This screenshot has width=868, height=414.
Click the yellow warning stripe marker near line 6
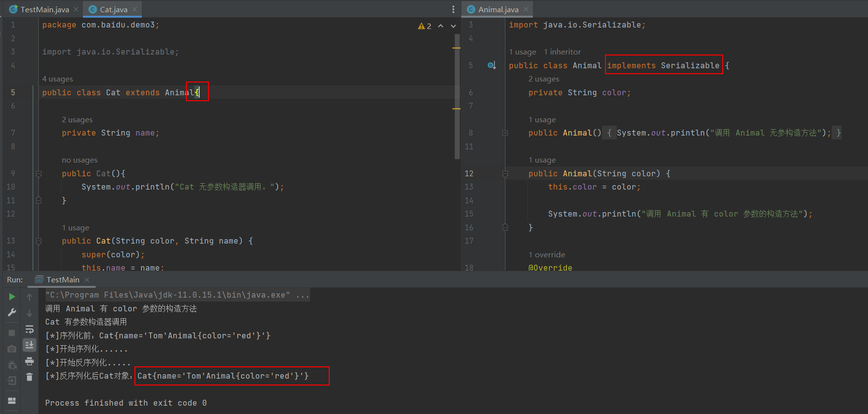click(x=456, y=109)
